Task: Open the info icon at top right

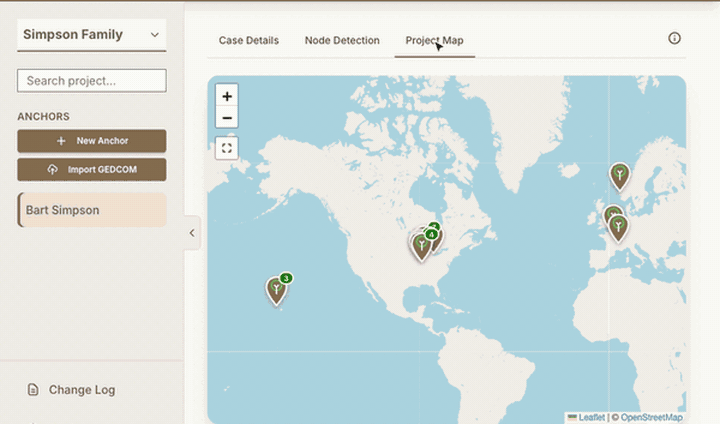Action: 674,38
